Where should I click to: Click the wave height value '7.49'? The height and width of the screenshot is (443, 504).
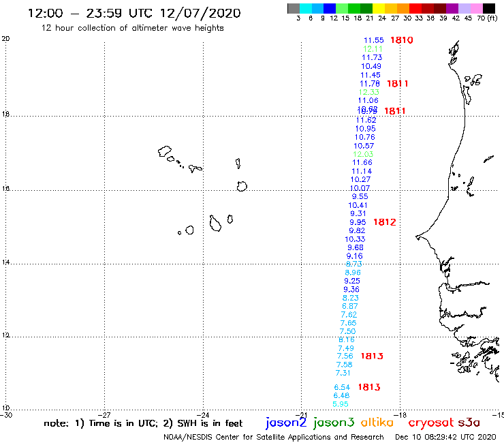346,348
